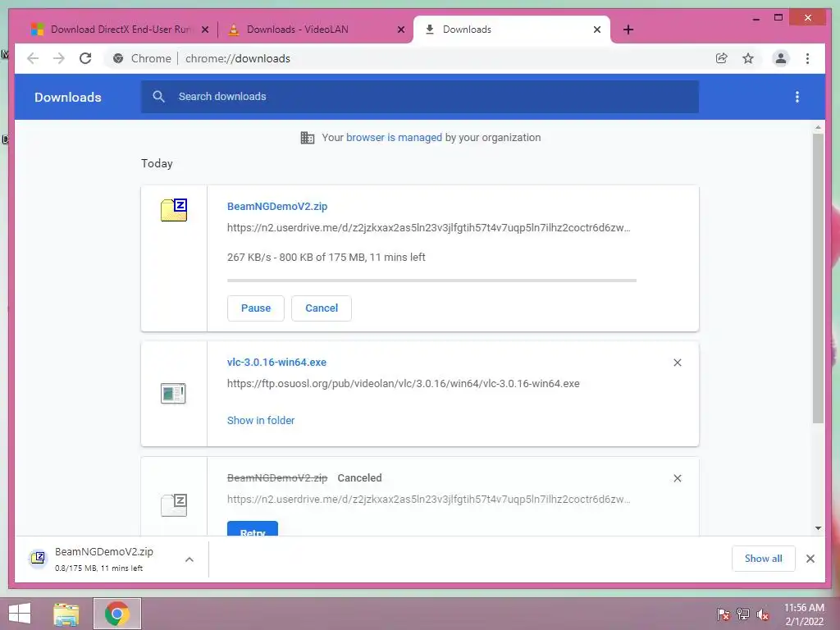The width and height of the screenshot is (840, 630).
Task: Click the 267 KB/s download status text
Action: (326, 257)
